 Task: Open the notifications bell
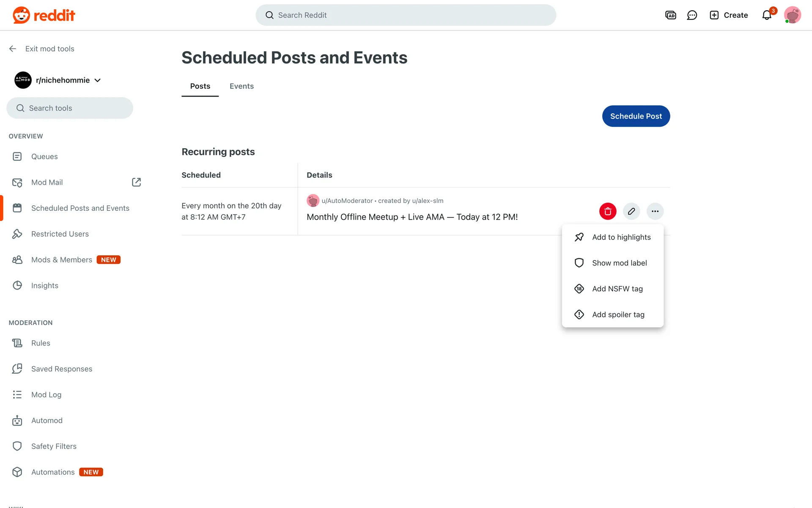click(767, 15)
